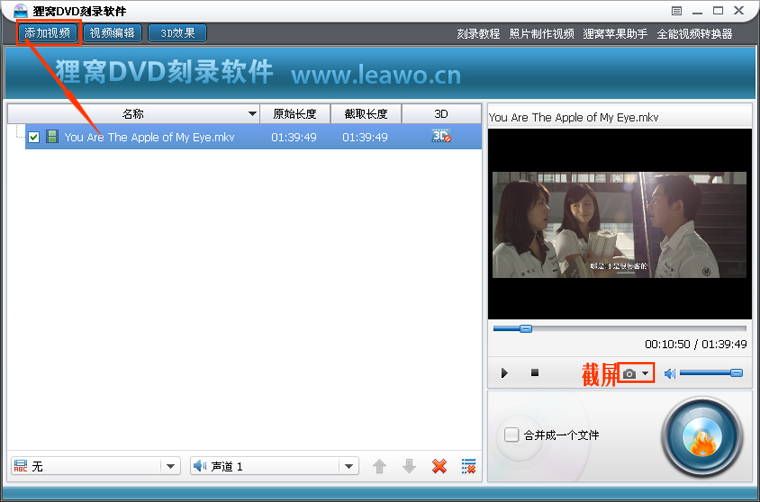Click the video preview frame
The image size is (760, 502).
619,225
